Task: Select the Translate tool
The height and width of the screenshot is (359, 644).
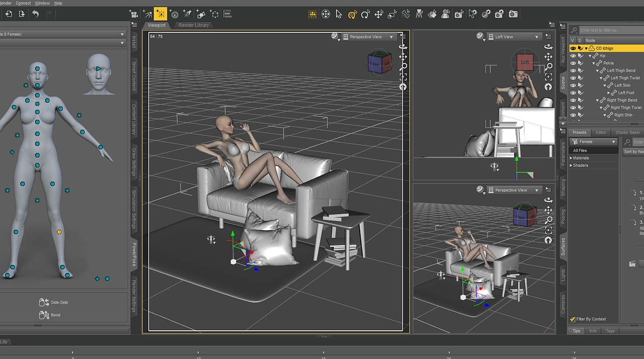Action: 379,14
